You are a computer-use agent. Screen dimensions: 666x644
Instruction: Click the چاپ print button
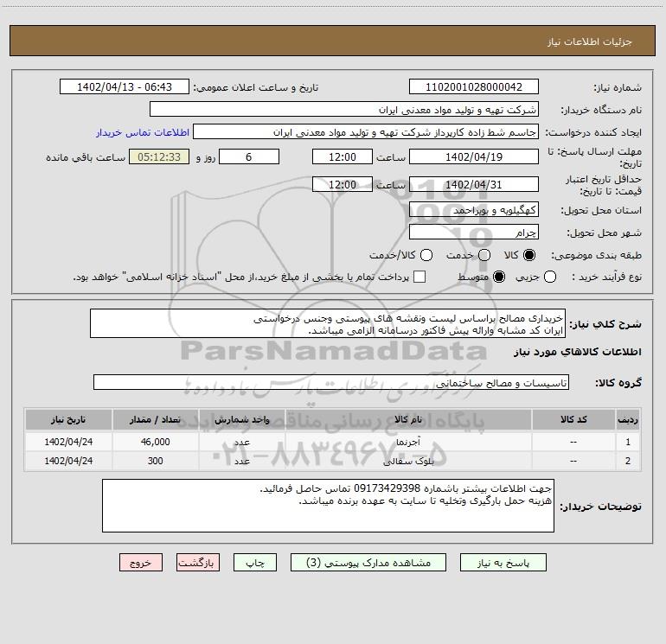[255, 563]
